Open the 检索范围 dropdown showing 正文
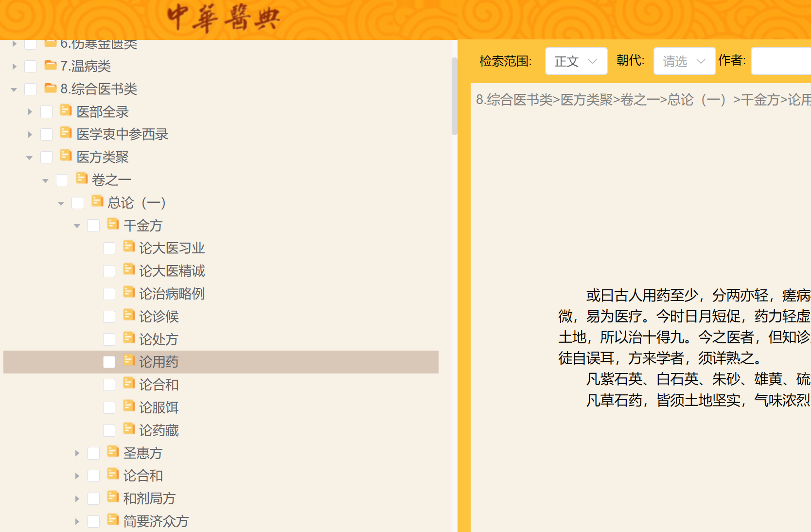 point(576,61)
